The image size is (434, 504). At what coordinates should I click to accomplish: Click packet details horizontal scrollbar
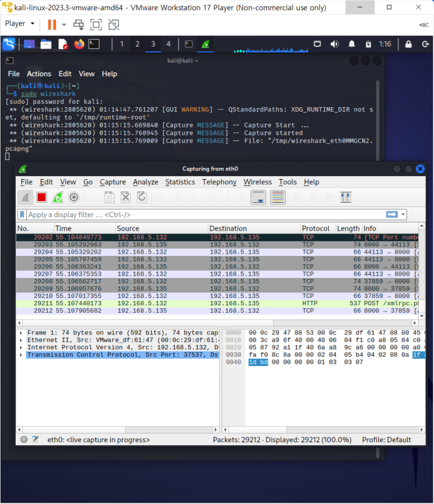[x=118, y=429]
